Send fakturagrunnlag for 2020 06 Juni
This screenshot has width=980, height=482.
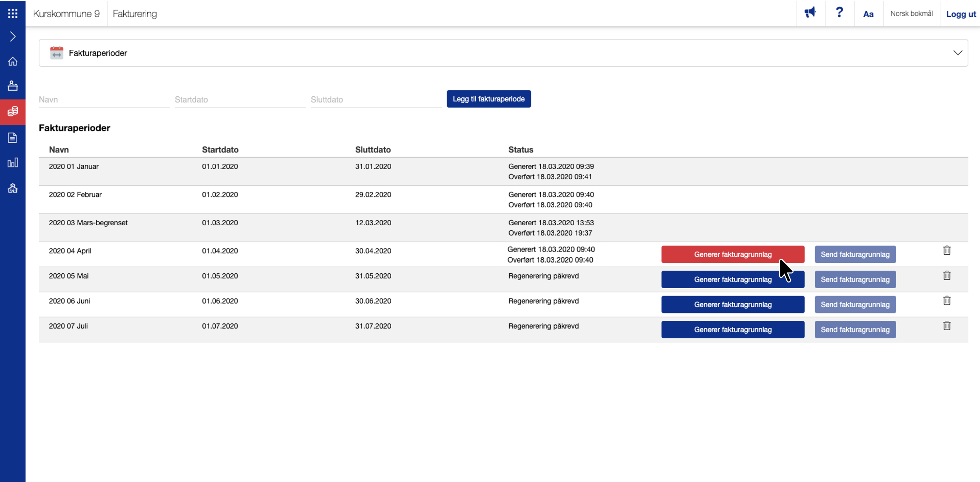(x=855, y=304)
